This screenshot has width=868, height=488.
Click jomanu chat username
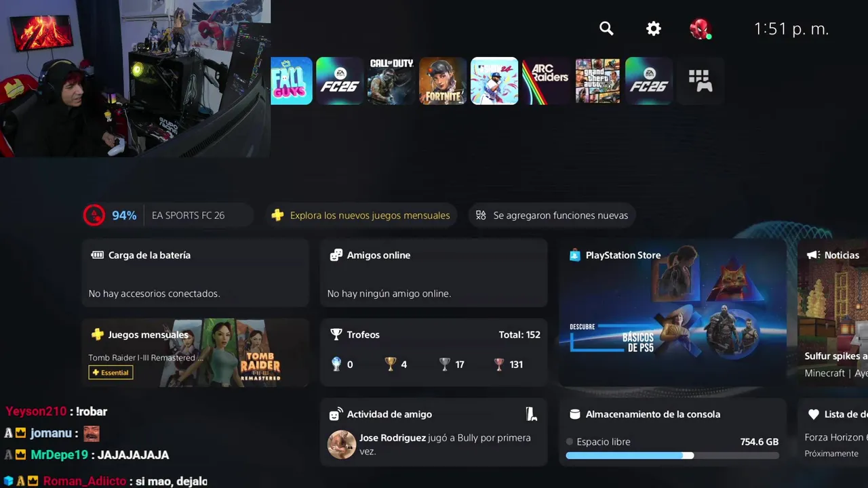51,433
